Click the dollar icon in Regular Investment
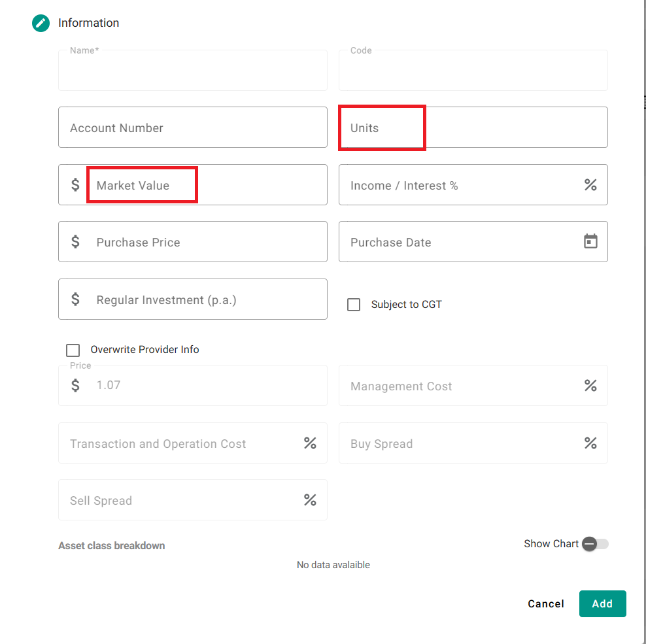646x644 pixels. pyautogui.click(x=75, y=299)
